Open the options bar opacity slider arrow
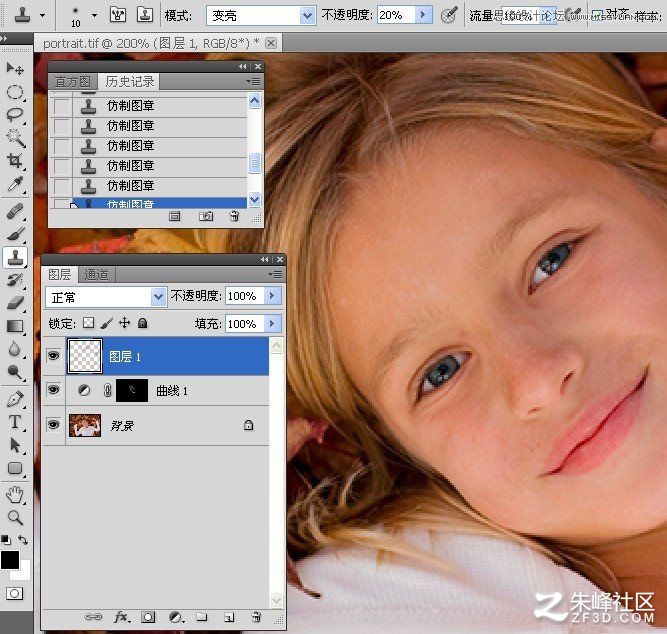The width and height of the screenshot is (667, 634). (x=423, y=15)
